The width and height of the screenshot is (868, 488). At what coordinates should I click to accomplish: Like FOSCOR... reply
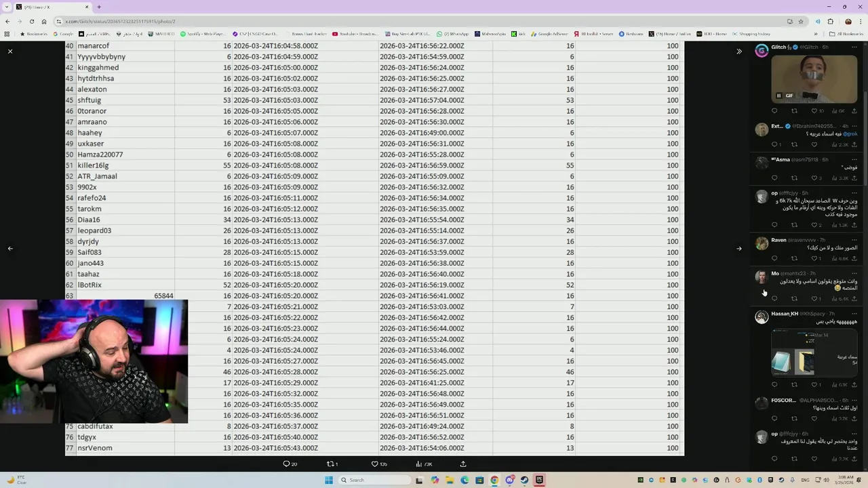pyautogui.click(x=814, y=418)
